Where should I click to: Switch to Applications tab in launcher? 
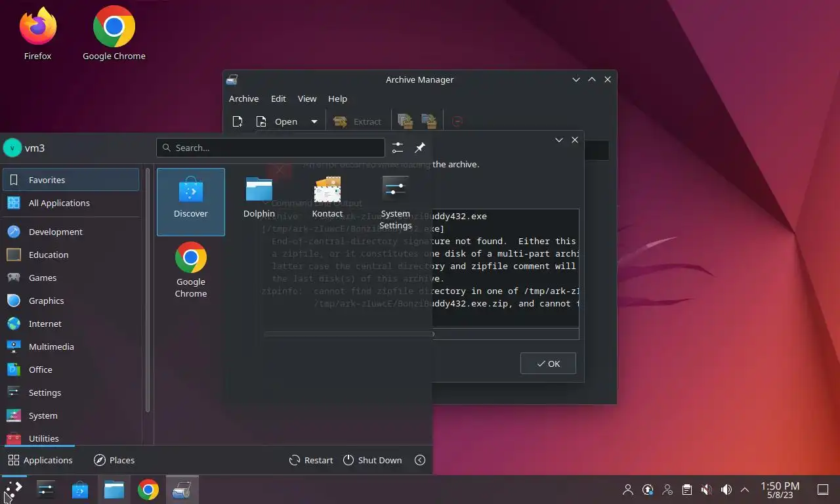40,460
